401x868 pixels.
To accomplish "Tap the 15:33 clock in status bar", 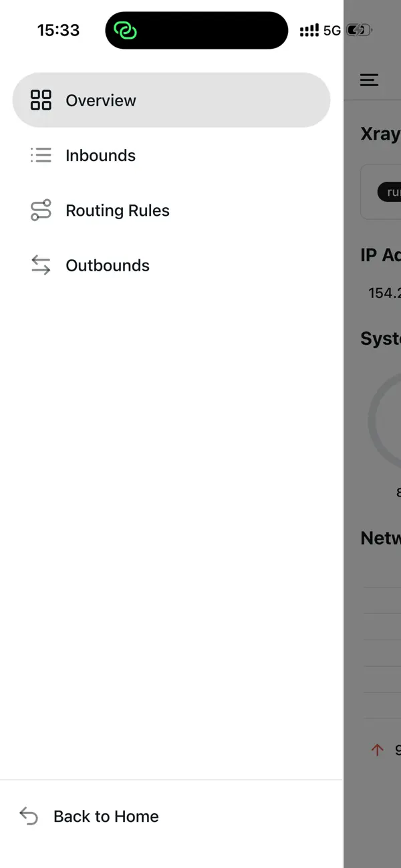I will coord(58,29).
